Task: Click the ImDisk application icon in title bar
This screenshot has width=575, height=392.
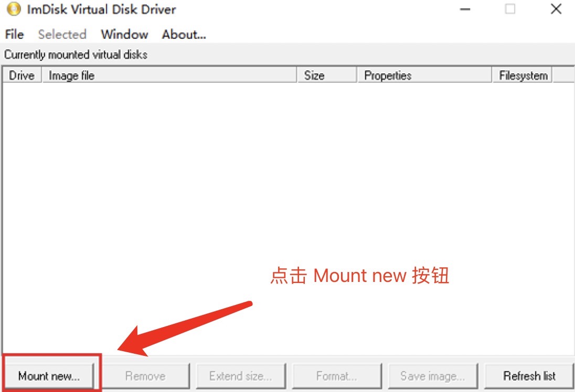Action: pos(14,9)
